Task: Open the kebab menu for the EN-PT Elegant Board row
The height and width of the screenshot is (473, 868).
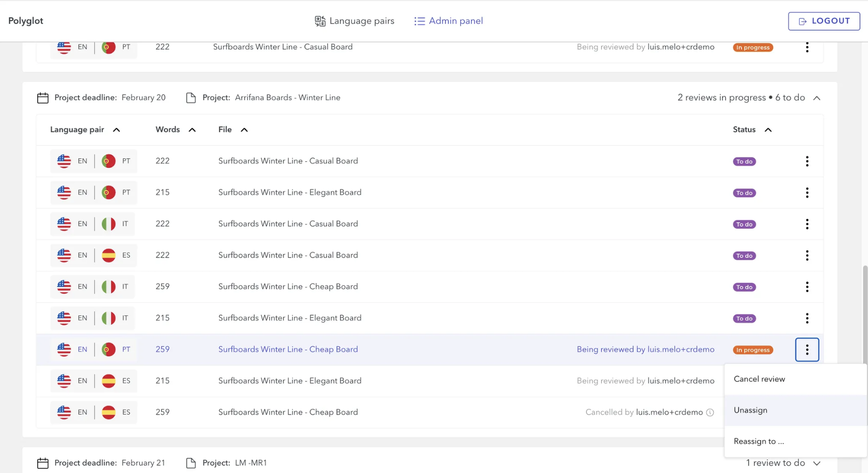Action: click(807, 193)
